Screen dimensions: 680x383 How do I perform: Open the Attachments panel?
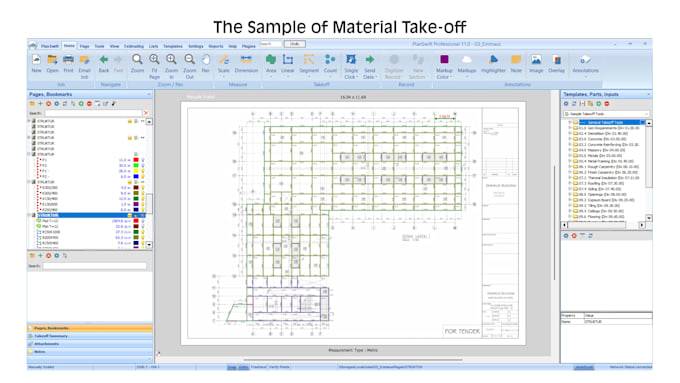pos(90,344)
